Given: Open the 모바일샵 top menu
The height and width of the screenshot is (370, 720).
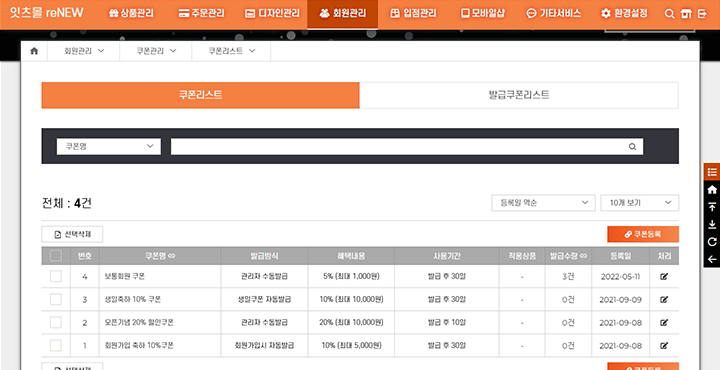Looking at the screenshot, I should (483, 14).
